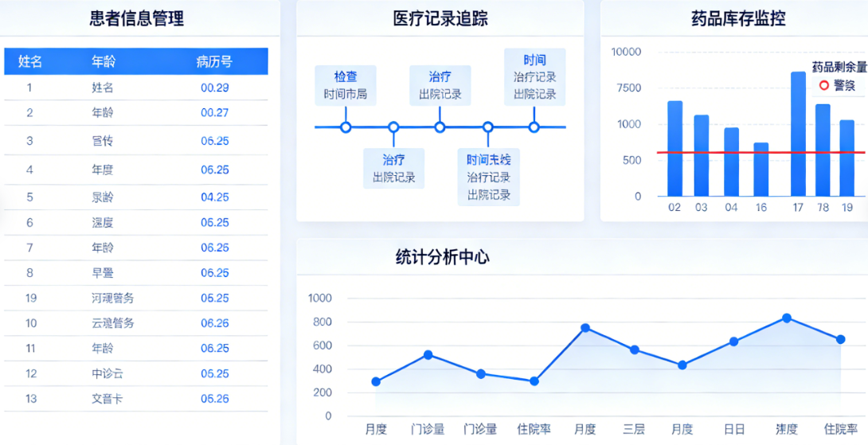
Task: Click the timeline node above 时间未线 card
Action: (x=487, y=127)
